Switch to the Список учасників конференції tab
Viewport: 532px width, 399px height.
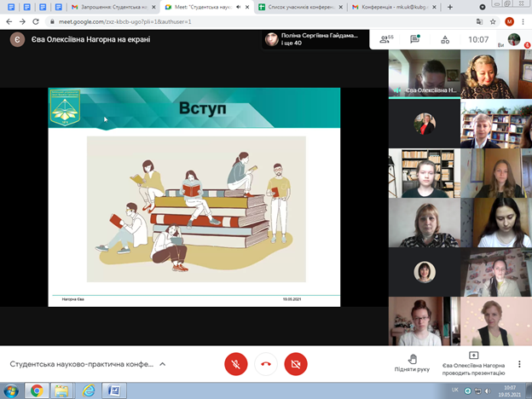click(298, 7)
